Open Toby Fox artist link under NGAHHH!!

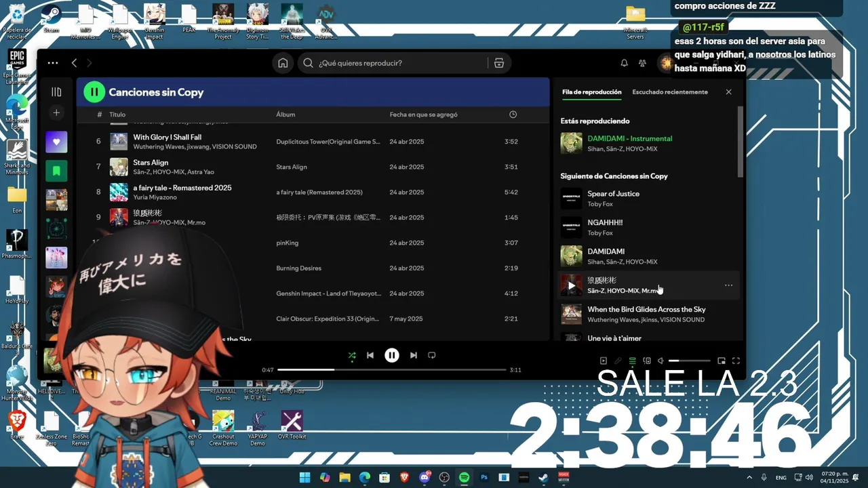coord(599,233)
